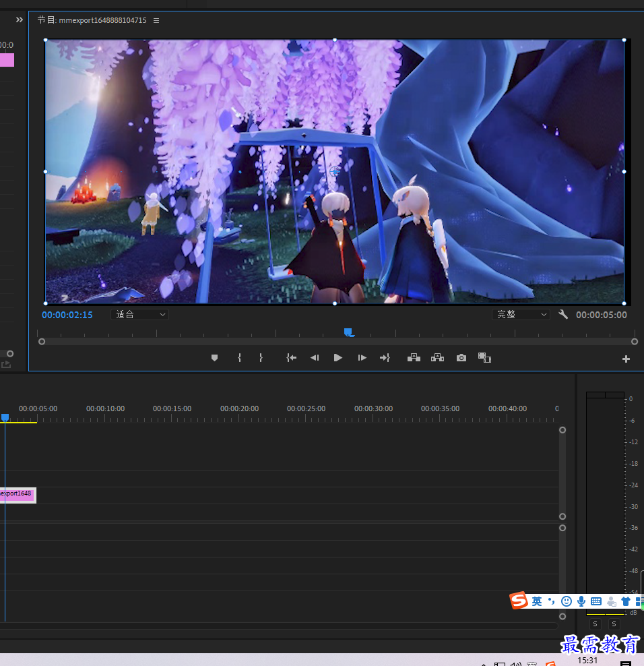Viewport: 644px width, 666px height.
Task: Toggle solo left channel S button
Action: pos(595,624)
